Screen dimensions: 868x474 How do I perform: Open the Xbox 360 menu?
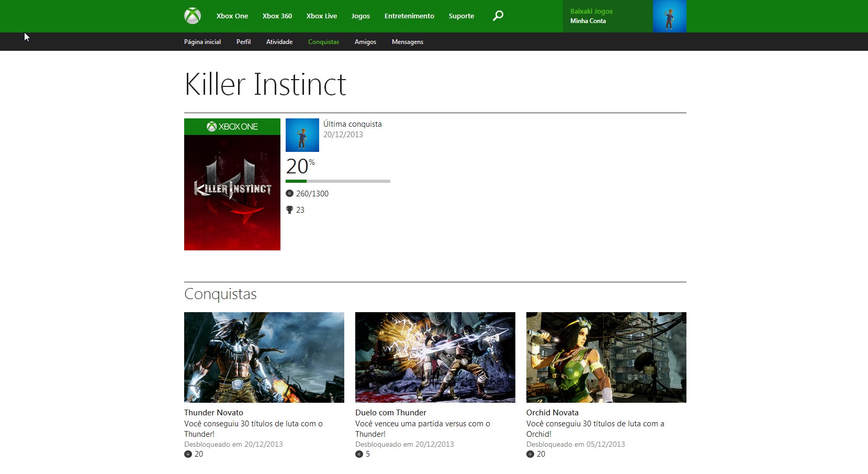[x=277, y=16]
